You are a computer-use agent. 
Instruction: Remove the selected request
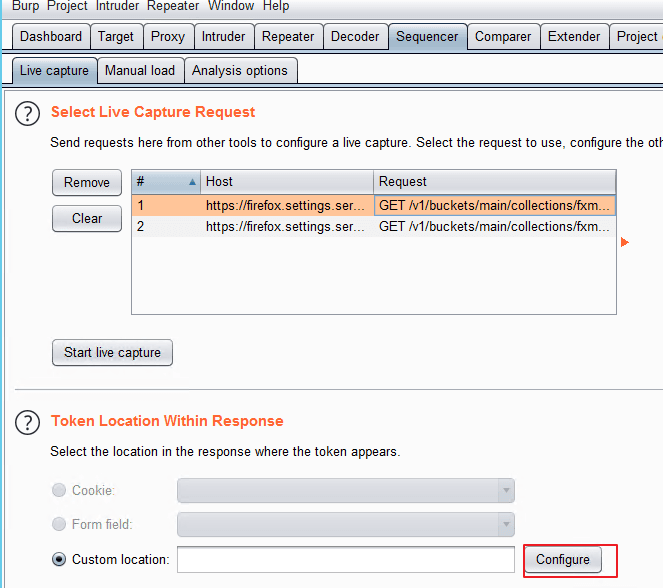pos(87,183)
